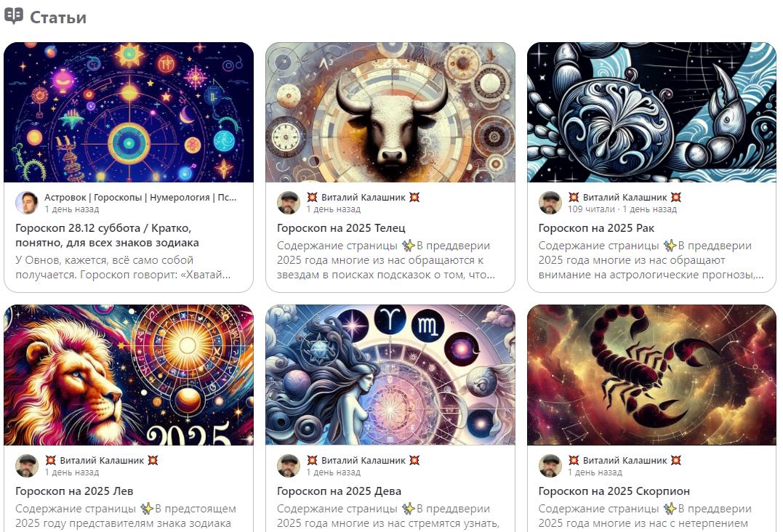Open article Гороскоп на 2025 Рак
The height and width of the screenshot is (532, 783).
596,228
